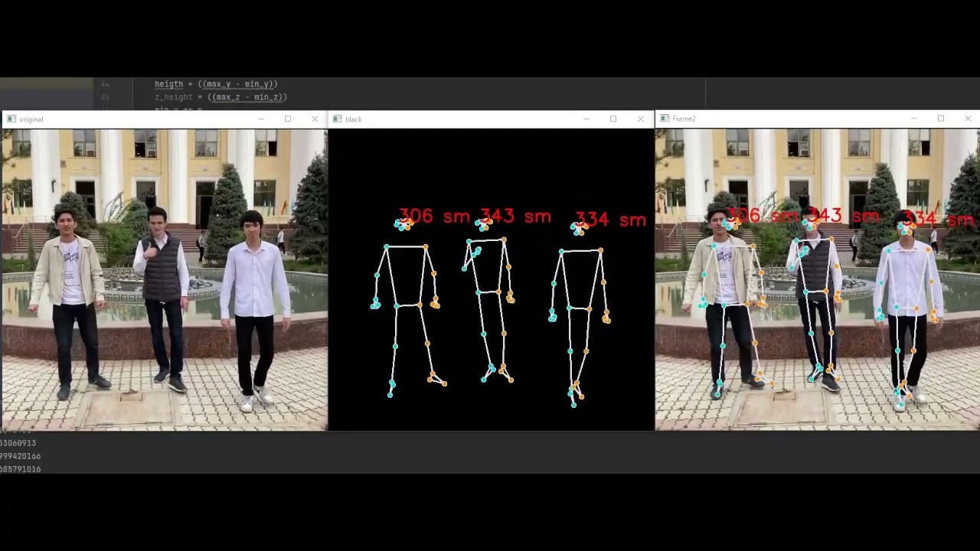Click the video frame in 'original' window

[164, 279]
